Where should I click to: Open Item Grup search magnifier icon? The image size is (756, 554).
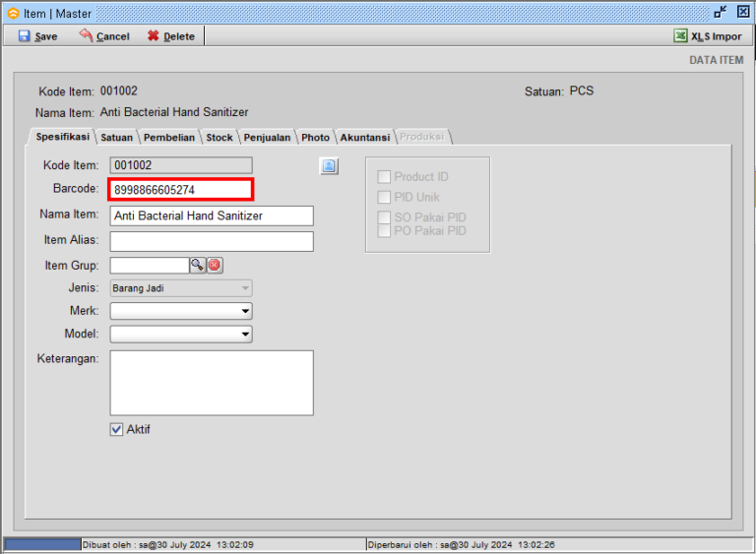(197, 265)
